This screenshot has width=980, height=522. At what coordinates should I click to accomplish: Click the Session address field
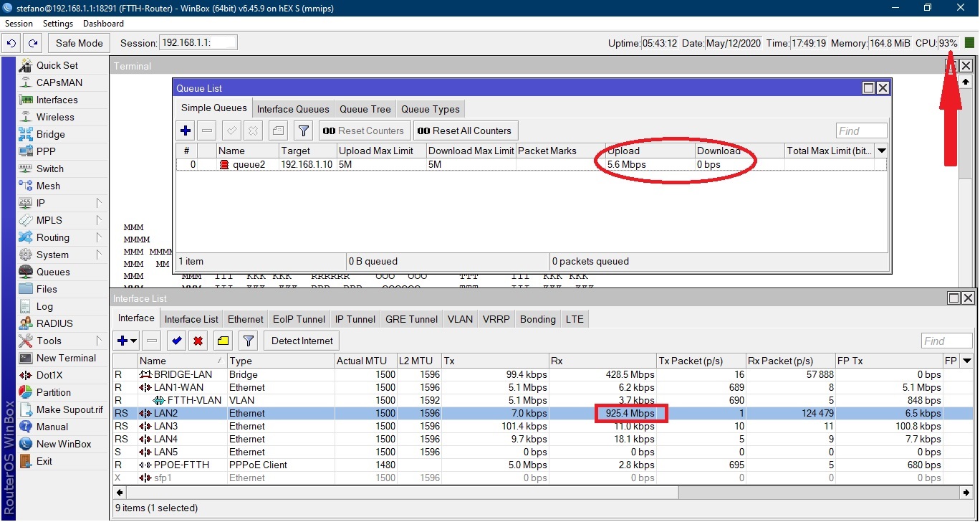198,43
